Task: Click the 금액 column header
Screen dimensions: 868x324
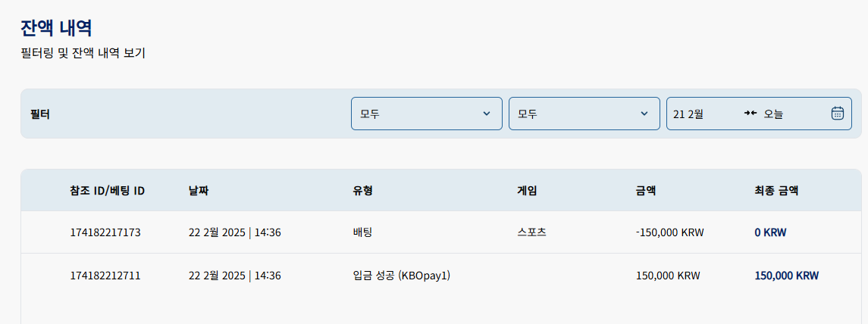Action: pos(646,191)
